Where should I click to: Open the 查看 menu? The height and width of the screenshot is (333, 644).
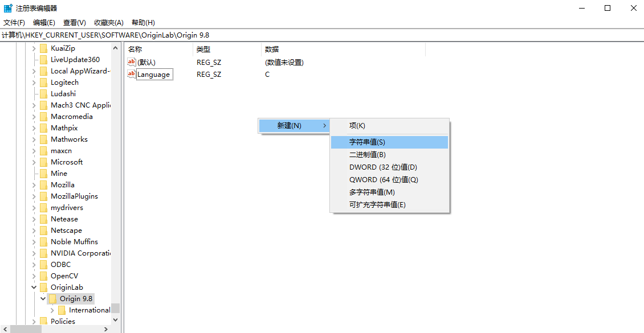(74, 22)
